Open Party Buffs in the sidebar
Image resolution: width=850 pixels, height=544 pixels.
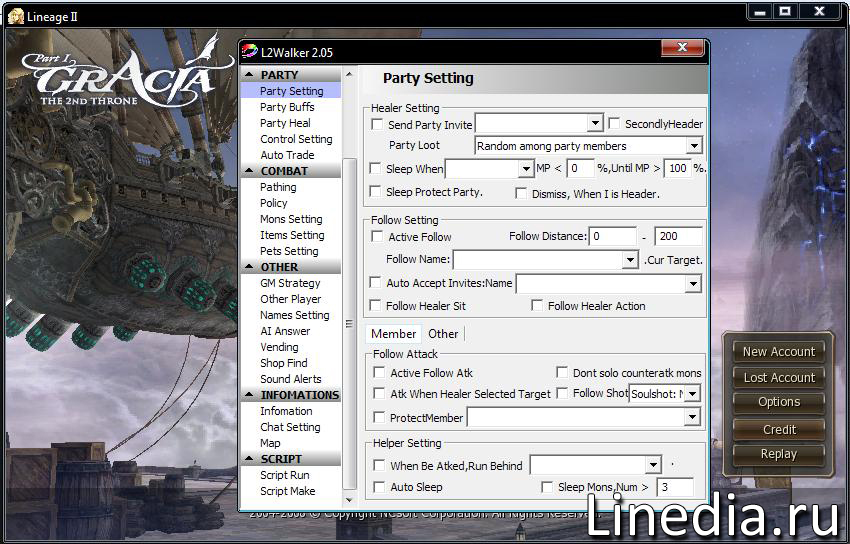pyautogui.click(x=287, y=107)
